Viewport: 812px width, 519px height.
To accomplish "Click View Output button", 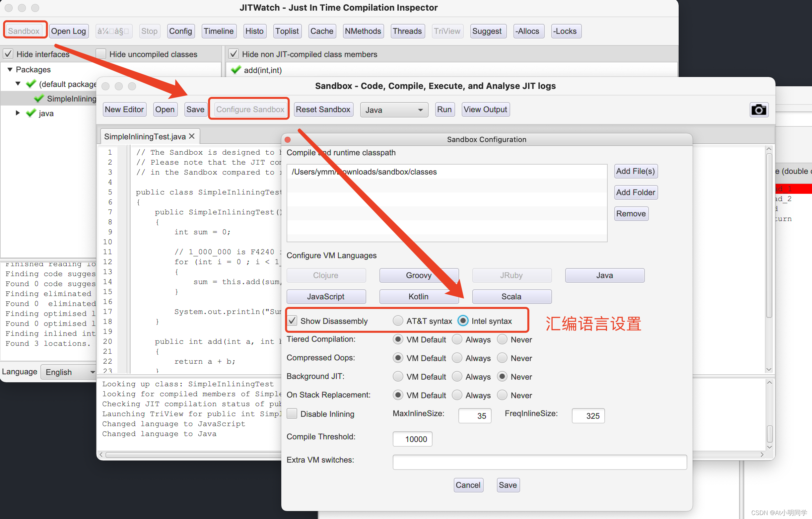I will tap(485, 109).
